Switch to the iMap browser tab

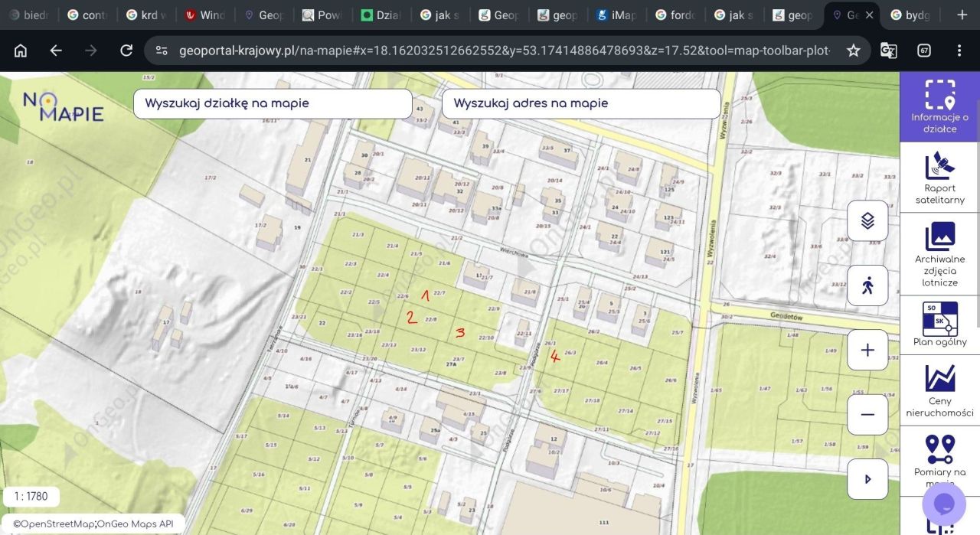pyautogui.click(x=615, y=15)
